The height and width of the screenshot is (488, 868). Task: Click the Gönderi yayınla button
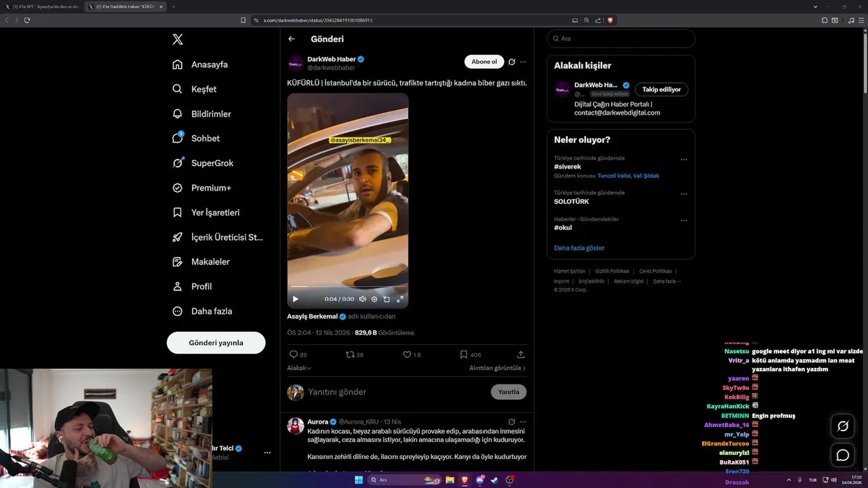click(216, 343)
